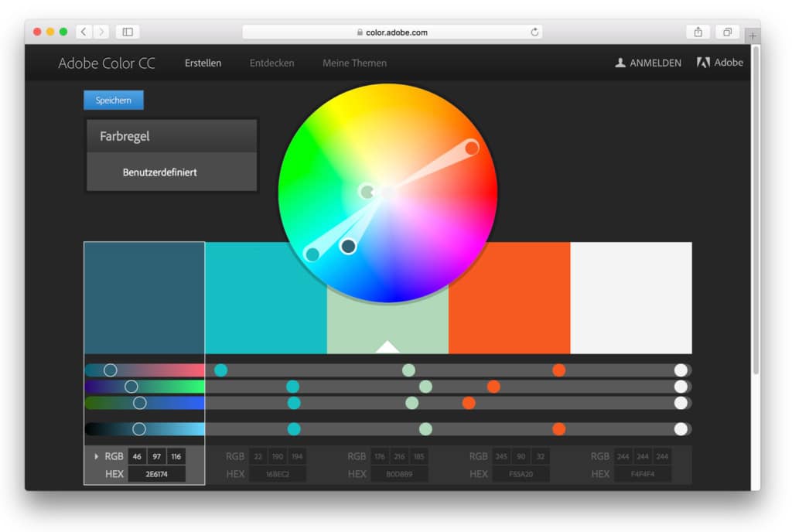
Task: Reload the color.adobe.com page
Action: (x=534, y=32)
